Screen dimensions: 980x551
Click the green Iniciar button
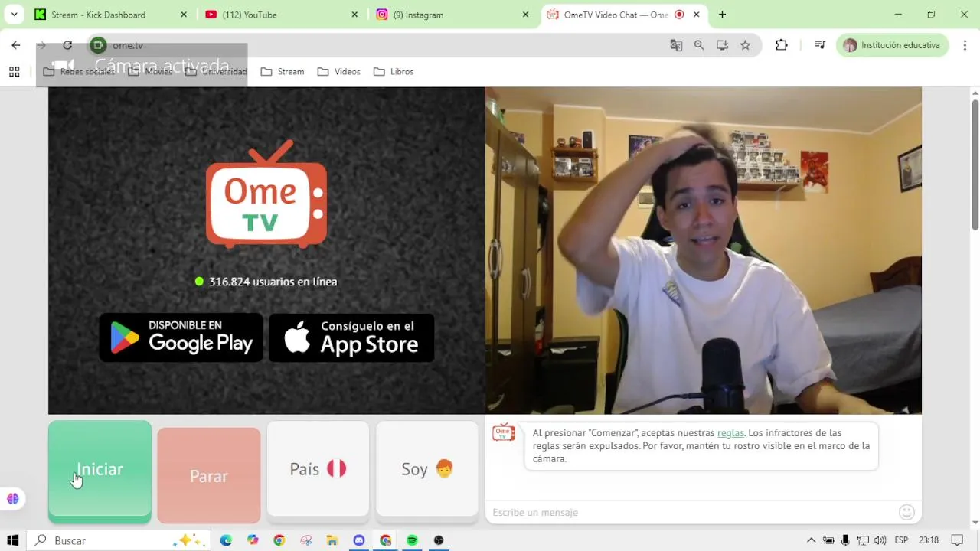100,471
